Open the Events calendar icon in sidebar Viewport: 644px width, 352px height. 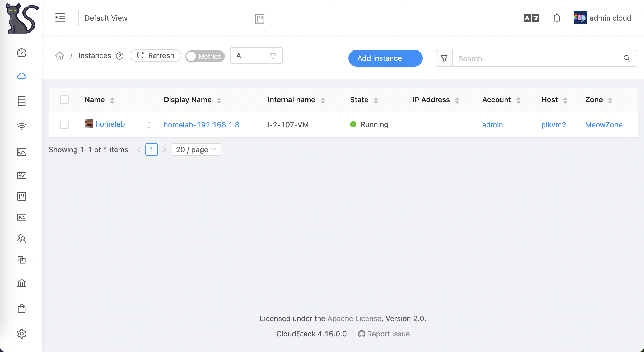pyautogui.click(x=22, y=175)
